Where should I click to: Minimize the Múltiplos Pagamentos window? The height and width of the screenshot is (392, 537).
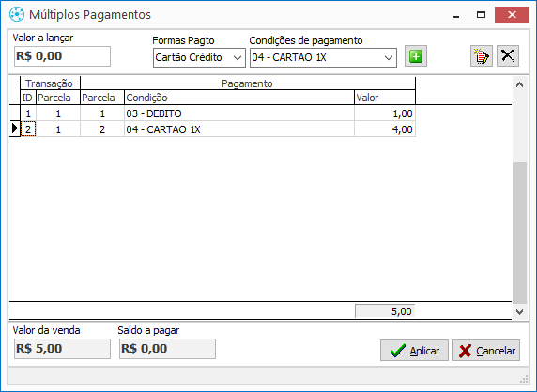455,15
